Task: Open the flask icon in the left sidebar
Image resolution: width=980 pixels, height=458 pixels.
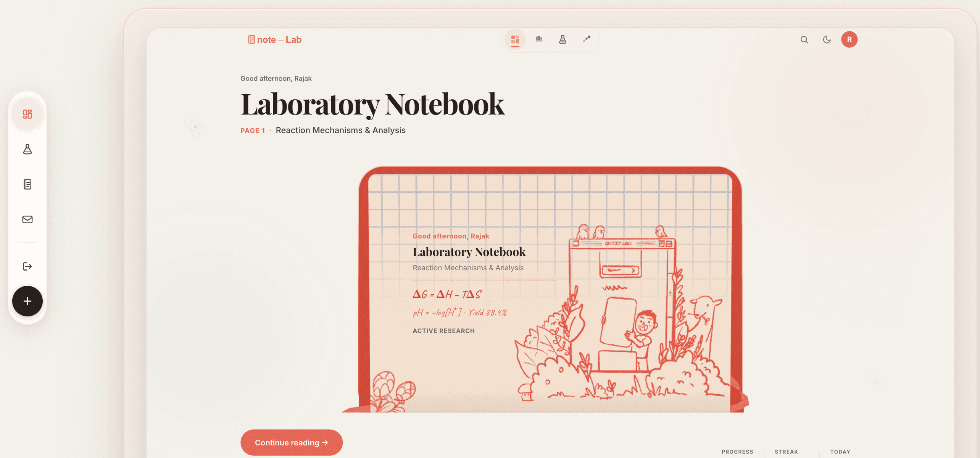Action: click(x=27, y=149)
